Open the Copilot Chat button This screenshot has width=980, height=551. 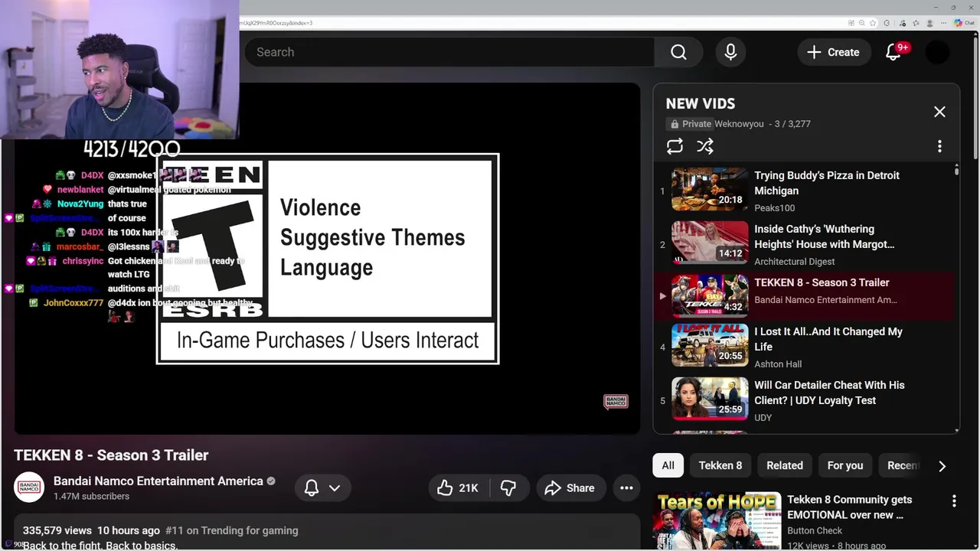pos(964,23)
